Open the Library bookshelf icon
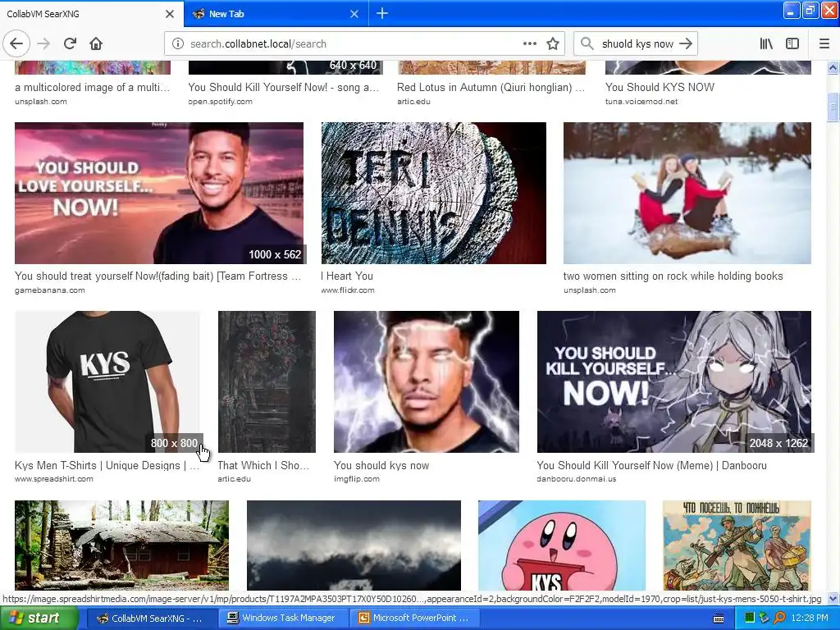 tap(766, 44)
